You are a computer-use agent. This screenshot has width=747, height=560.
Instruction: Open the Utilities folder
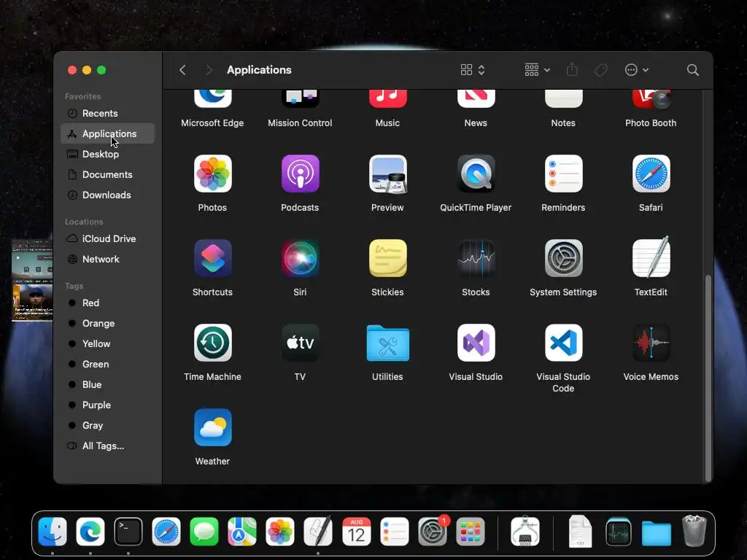[x=388, y=343]
